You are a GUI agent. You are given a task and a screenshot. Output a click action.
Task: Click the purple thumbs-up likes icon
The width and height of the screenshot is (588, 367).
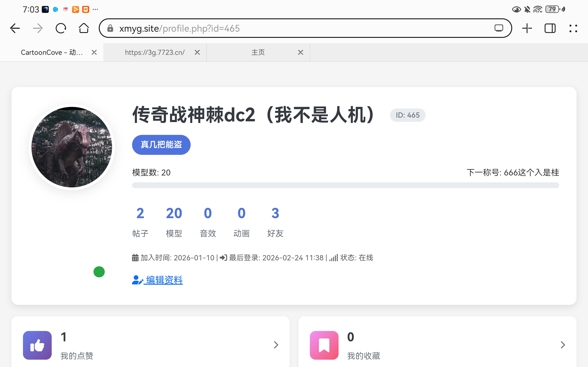37,345
